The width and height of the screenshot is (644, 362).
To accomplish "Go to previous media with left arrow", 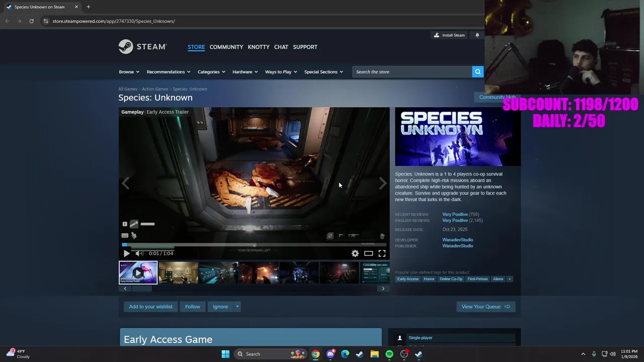I will [x=126, y=184].
